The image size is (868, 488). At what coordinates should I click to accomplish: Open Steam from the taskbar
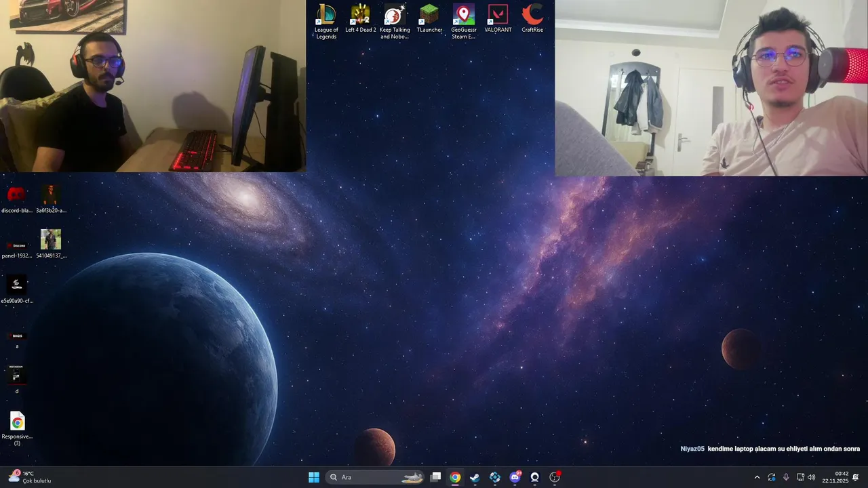(x=475, y=477)
